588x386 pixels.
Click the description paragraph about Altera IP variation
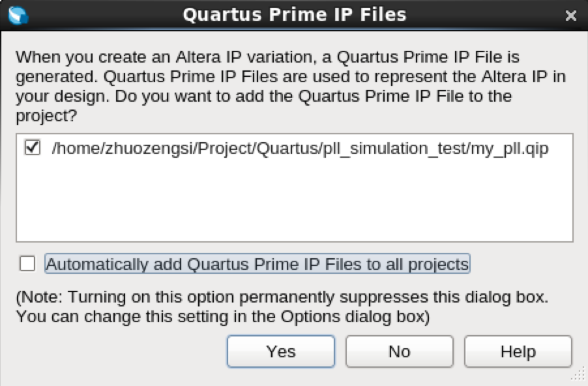coord(291,86)
